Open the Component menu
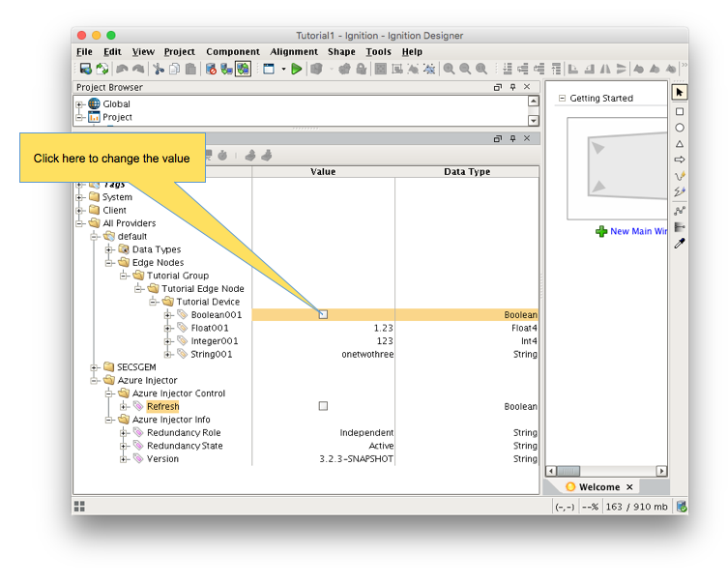The height and width of the screenshot is (583, 728). 232,51
